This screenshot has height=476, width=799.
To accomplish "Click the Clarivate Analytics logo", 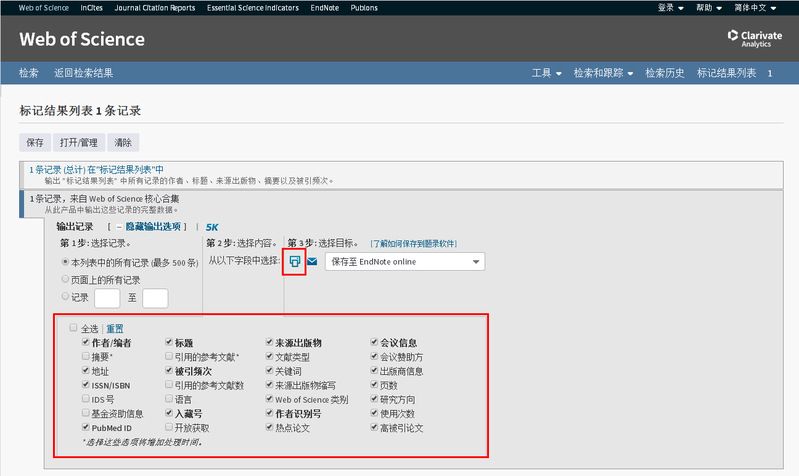I will click(x=755, y=39).
